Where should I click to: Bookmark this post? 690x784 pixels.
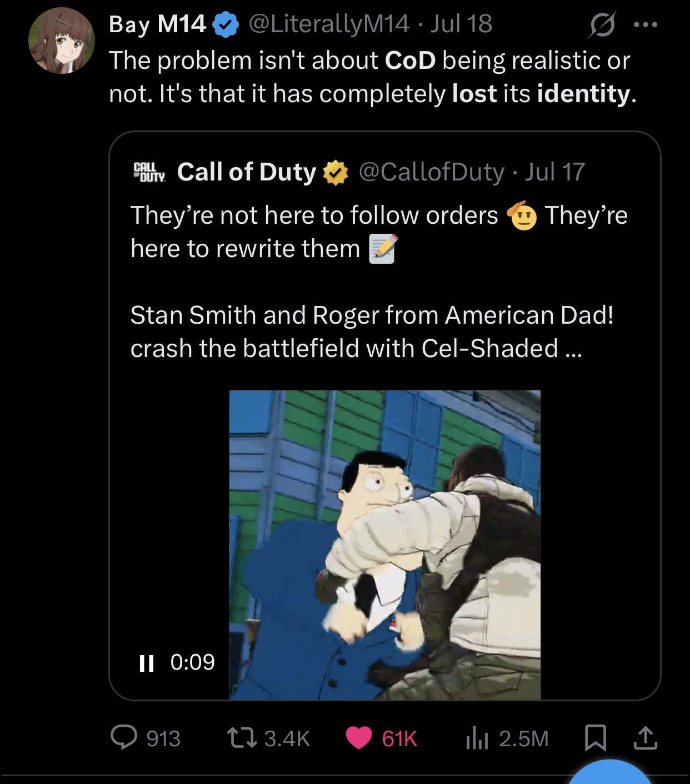click(x=596, y=739)
